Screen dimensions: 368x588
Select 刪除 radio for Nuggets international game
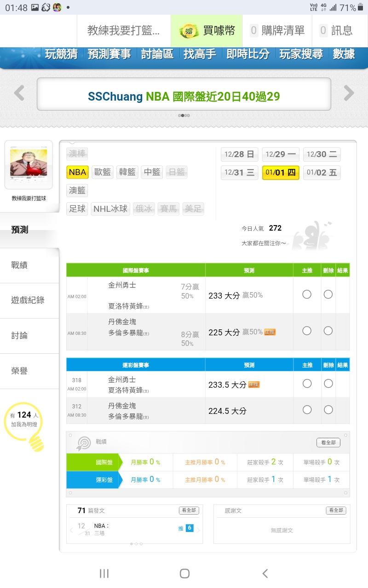(328, 331)
